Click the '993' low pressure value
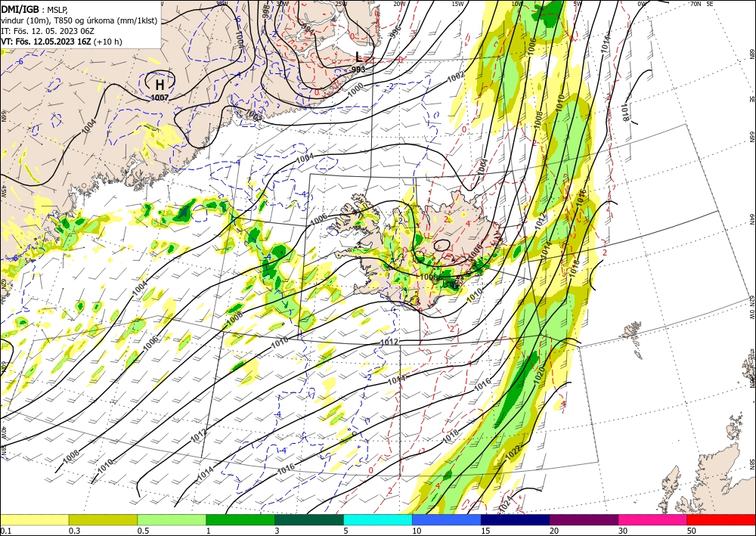The width and height of the screenshot is (756, 536). pyautogui.click(x=358, y=70)
